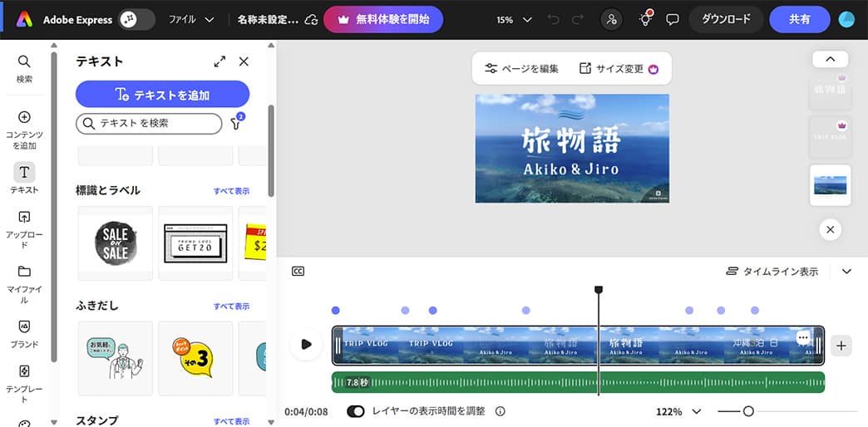Select the テキスト sidebar tab
868x427 pixels.
24,178
